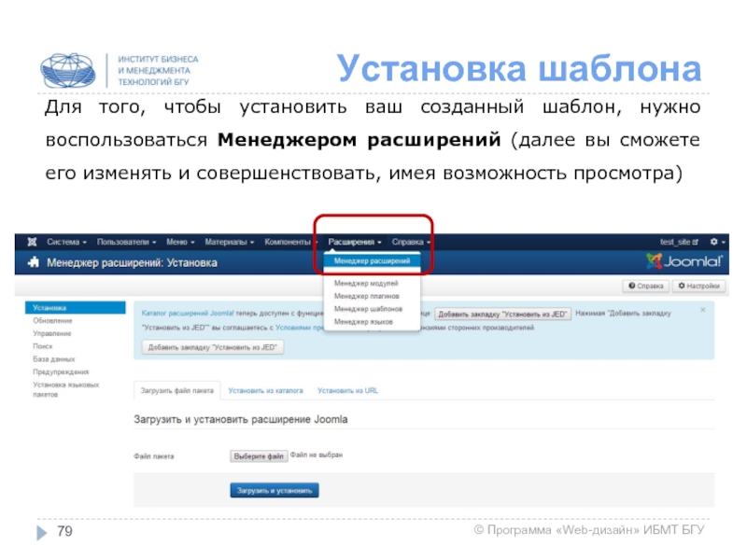
Task: Click the Справка help button
Action: [x=646, y=287]
